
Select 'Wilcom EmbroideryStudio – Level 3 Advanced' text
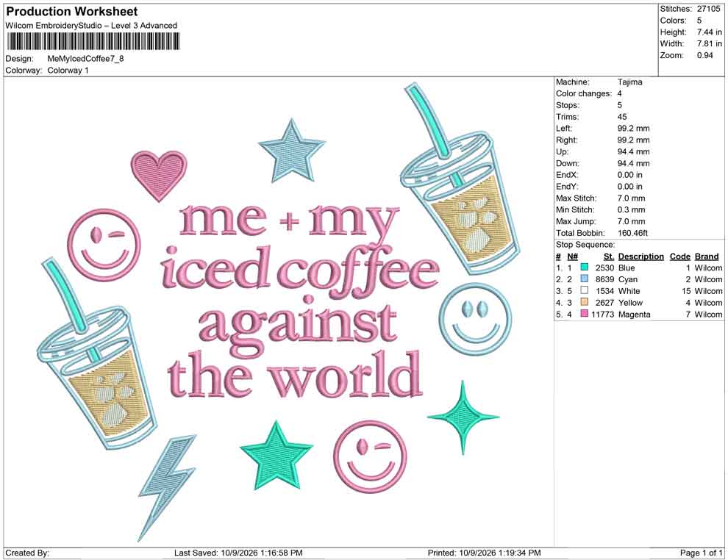(91, 26)
